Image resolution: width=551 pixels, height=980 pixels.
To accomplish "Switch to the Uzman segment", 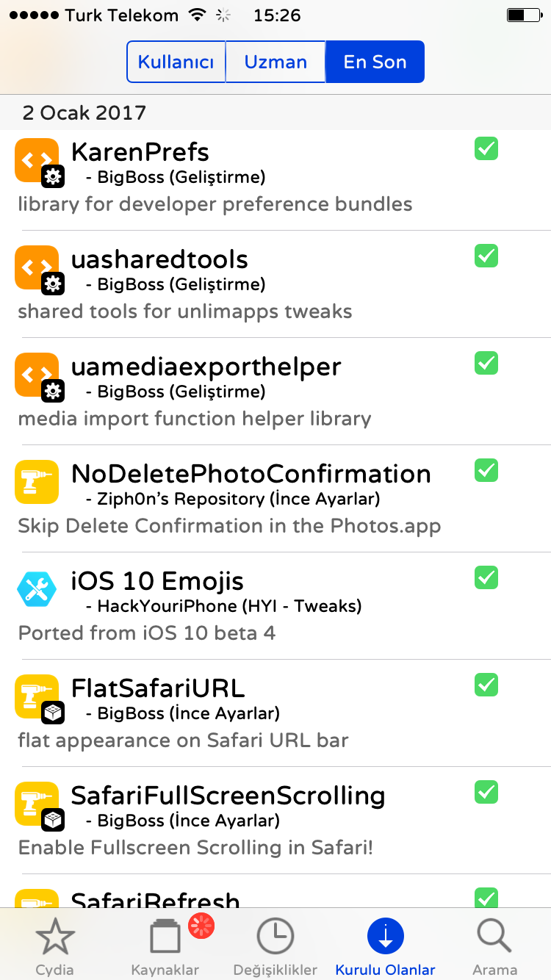I will coord(275,62).
